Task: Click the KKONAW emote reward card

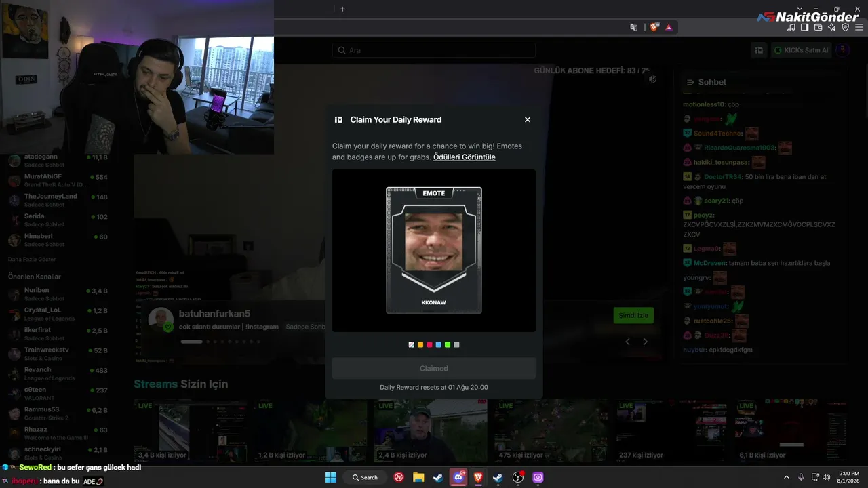Action: (x=434, y=250)
